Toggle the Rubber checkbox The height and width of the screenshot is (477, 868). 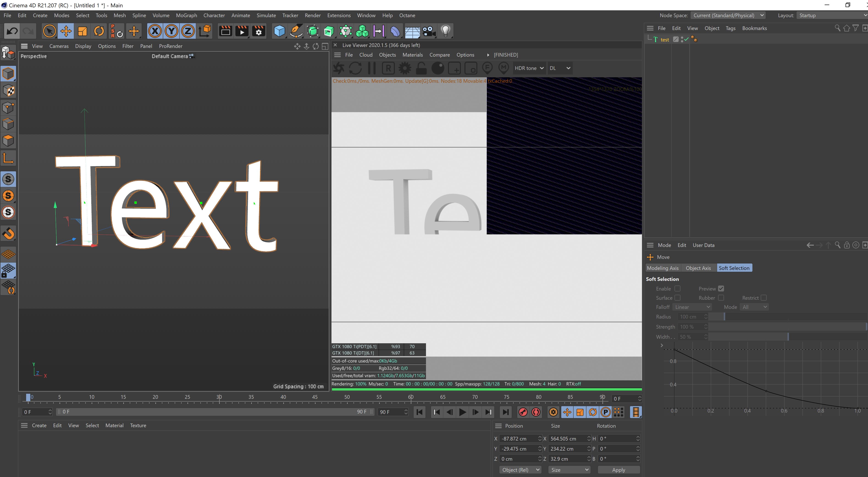tap(721, 298)
